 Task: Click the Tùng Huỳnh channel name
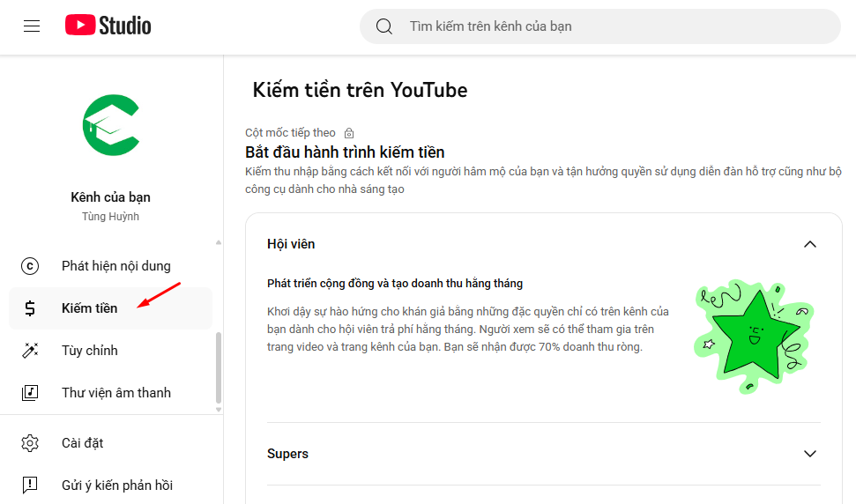(x=111, y=217)
